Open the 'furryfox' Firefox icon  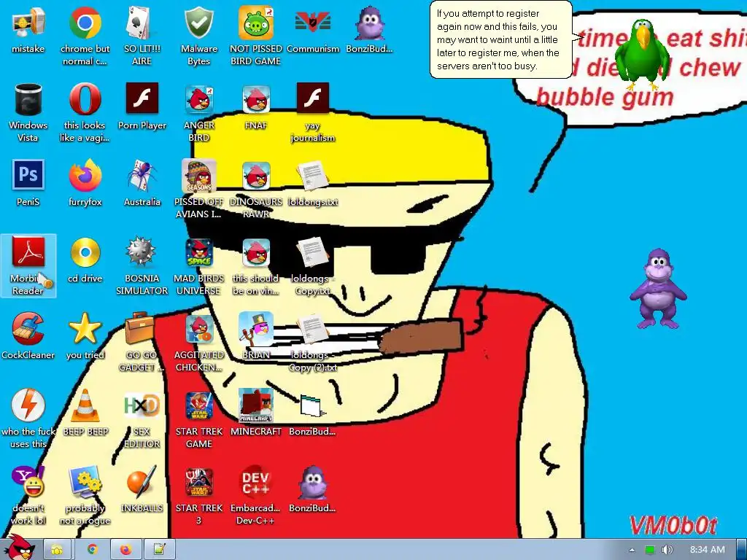tap(85, 183)
